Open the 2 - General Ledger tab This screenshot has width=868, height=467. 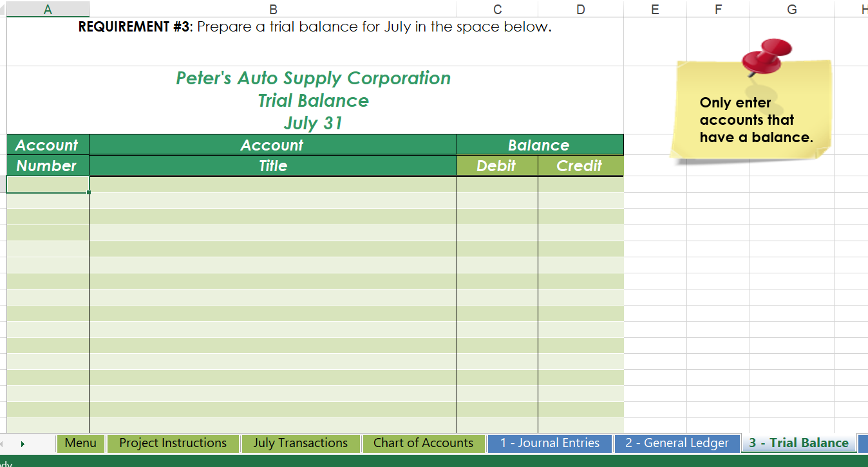tap(677, 443)
